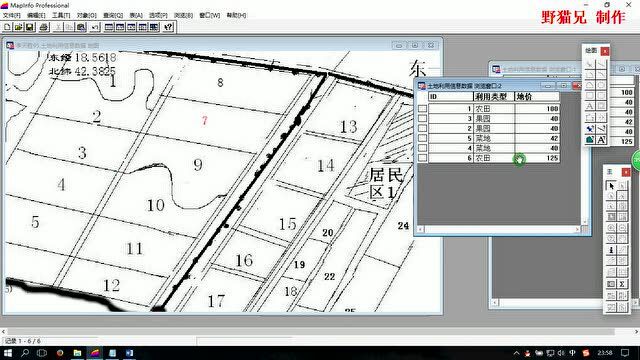The height and width of the screenshot is (360, 640).
Task: Click the Undo toolbar icon
Action: pyautogui.click(x=95, y=27)
